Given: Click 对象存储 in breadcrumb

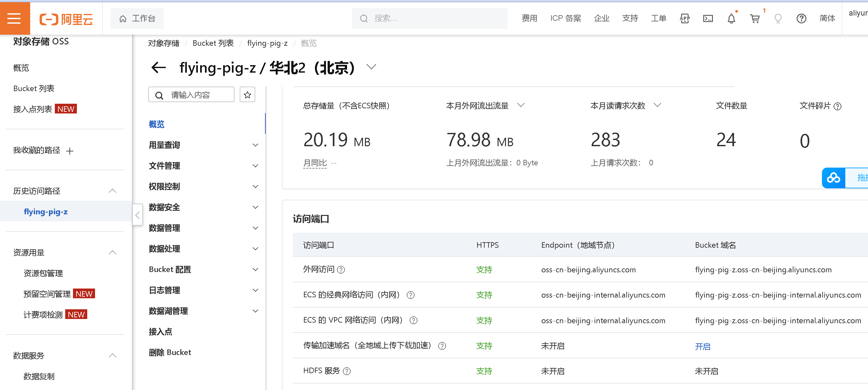Looking at the screenshot, I should click(164, 43).
